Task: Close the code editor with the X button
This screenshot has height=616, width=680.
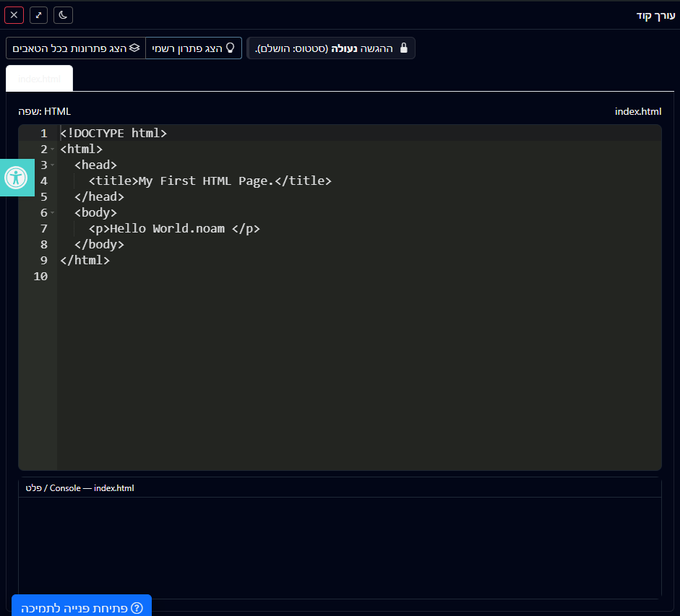Action: pos(14,15)
